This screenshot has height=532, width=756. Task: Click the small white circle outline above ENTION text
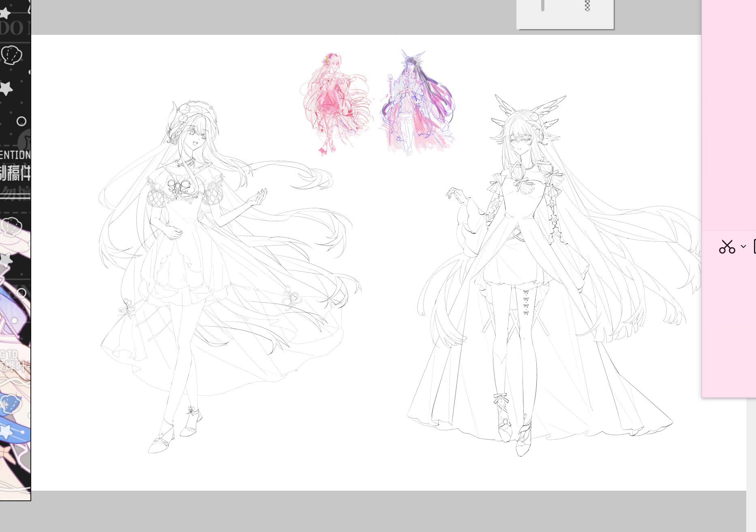tap(21, 121)
